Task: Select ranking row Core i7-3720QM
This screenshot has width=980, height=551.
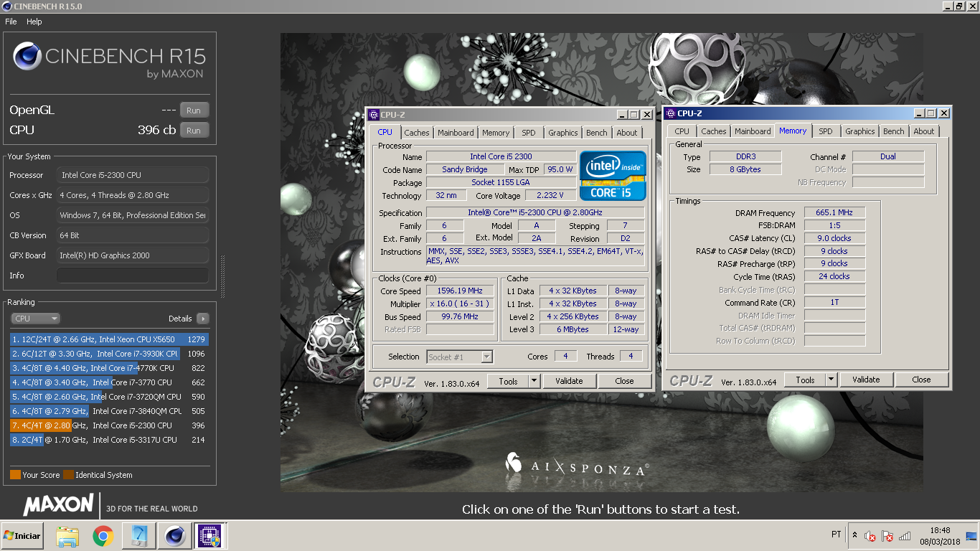Action: [x=109, y=397]
